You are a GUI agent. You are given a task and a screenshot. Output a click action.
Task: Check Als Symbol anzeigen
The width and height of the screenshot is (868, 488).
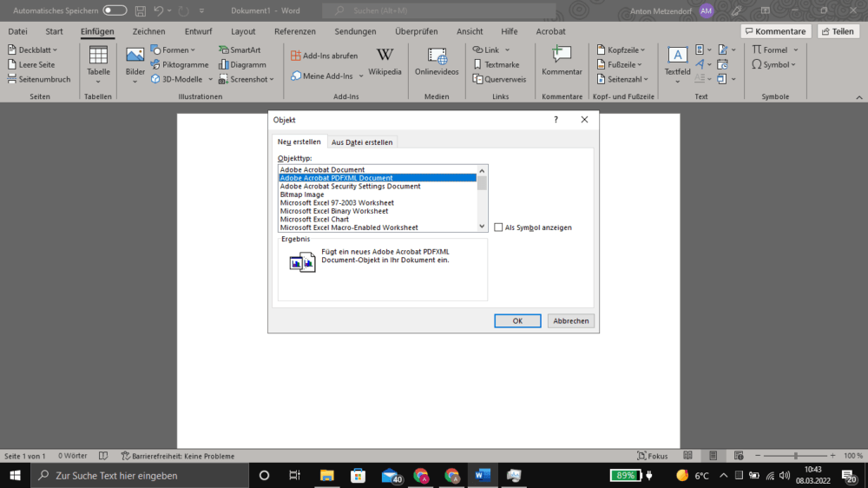pyautogui.click(x=498, y=228)
